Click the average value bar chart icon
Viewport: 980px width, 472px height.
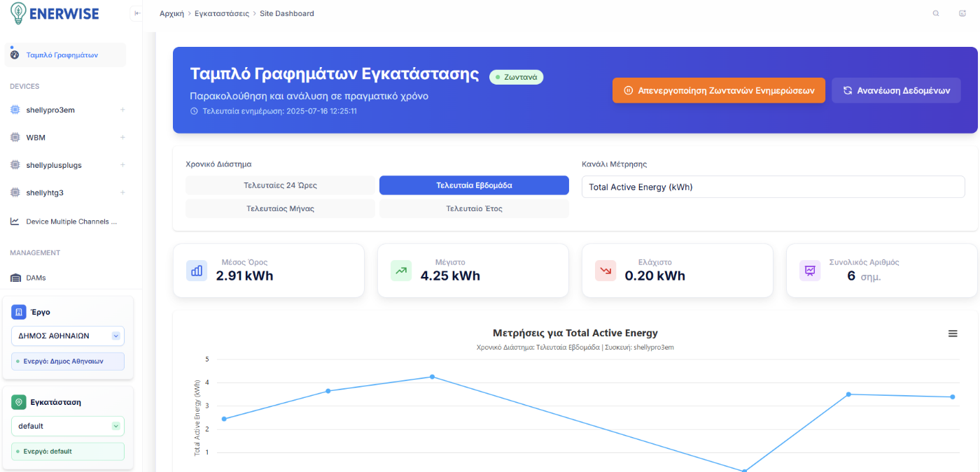pos(196,271)
